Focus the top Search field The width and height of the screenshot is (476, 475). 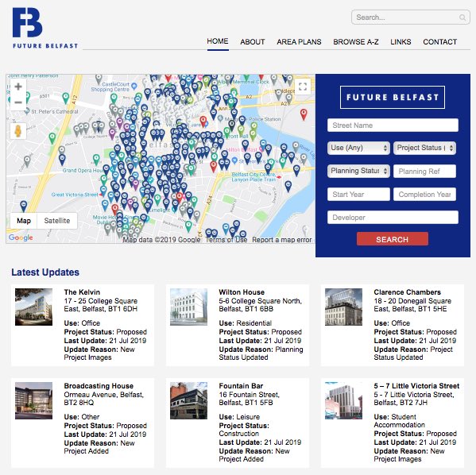pos(410,17)
